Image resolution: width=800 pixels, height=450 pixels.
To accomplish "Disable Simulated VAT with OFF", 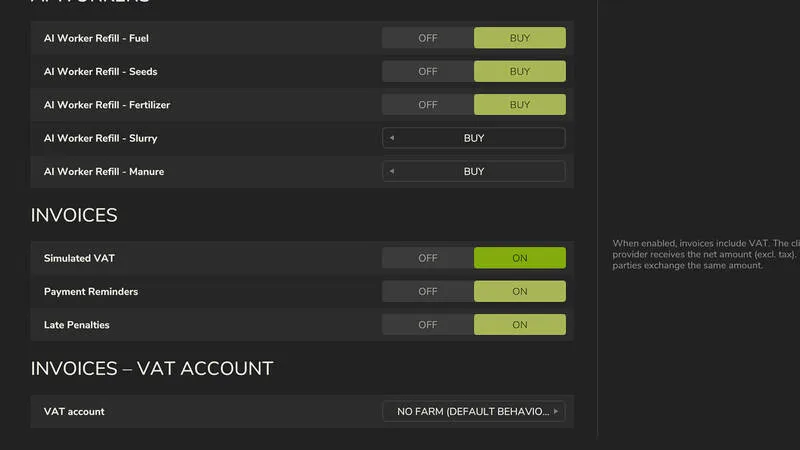I will coord(428,258).
